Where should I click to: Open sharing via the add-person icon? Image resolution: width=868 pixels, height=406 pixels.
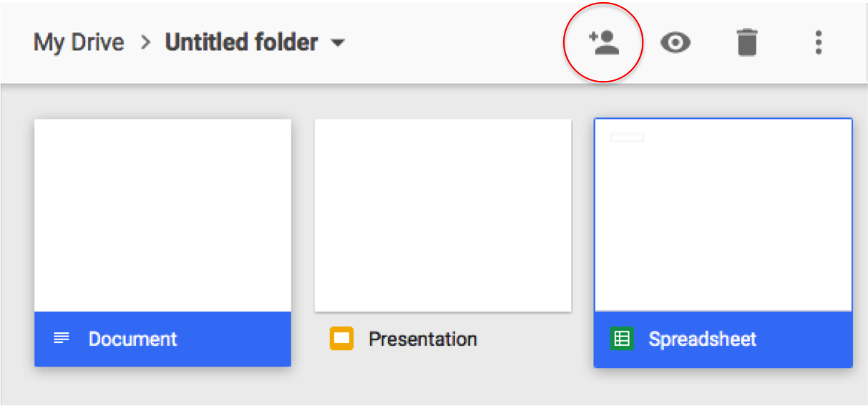pyautogui.click(x=604, y=43)
